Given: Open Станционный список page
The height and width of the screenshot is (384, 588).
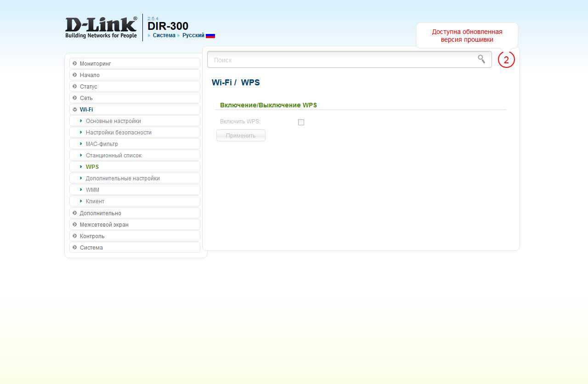Looking at the screenshot, I should (135, 155).
